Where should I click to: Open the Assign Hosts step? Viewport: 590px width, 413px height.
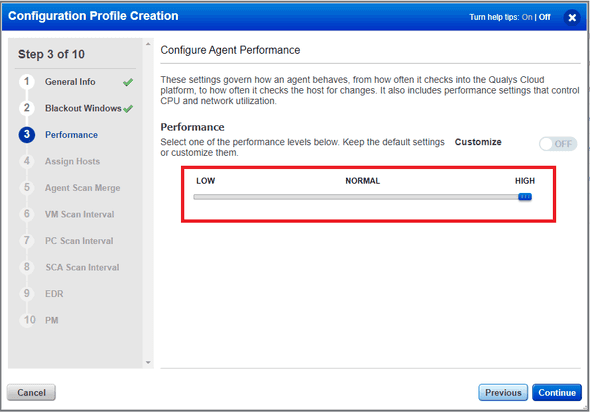tap(73, 161)
